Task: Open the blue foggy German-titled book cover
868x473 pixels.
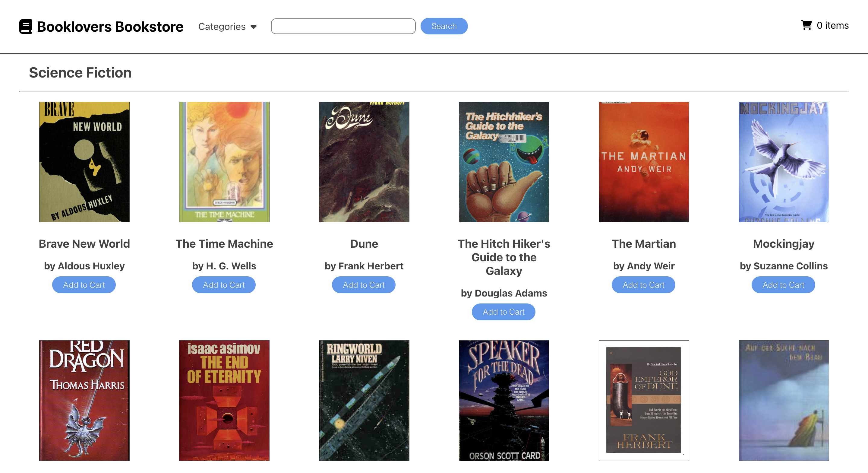Action: 783,400
